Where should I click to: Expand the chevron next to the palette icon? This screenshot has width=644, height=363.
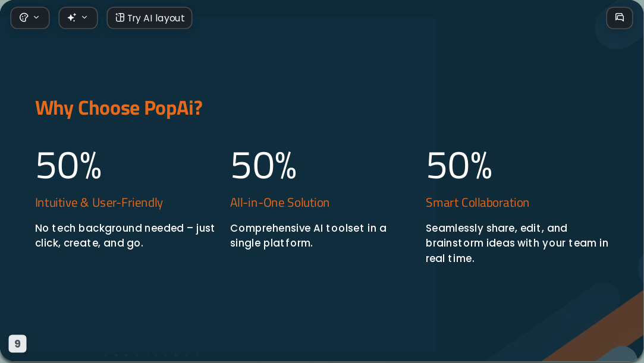pyautogui.click(x=36, y=17)
